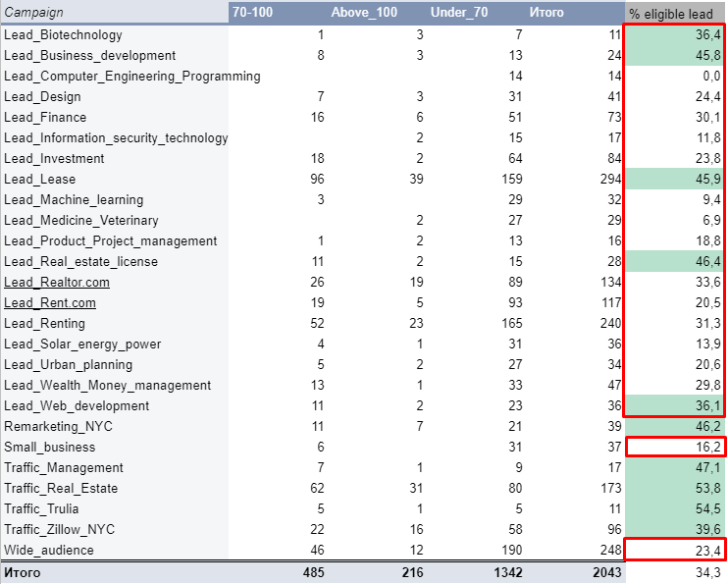Screen dimensions: 728x584
Task: Select the 45,9 cell in Lead_Lease row
Action: click(674, 179)
